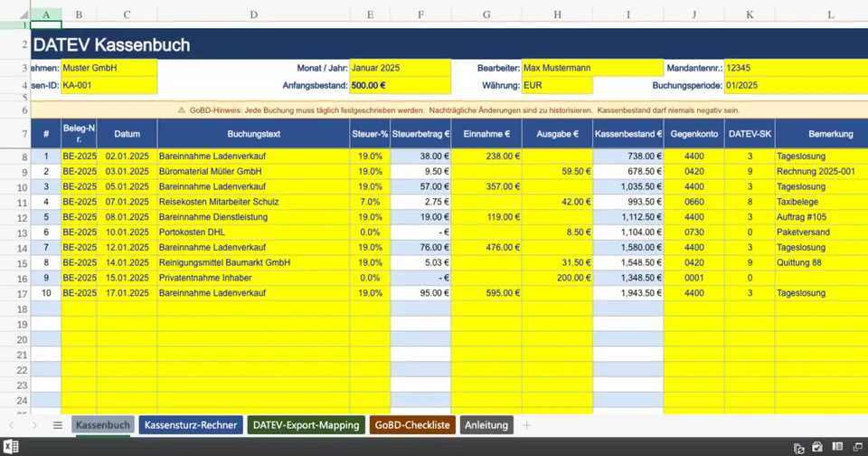
Task: Click the Max Mustermann Bearbeiter cell
Action: (x=593, y=68)
